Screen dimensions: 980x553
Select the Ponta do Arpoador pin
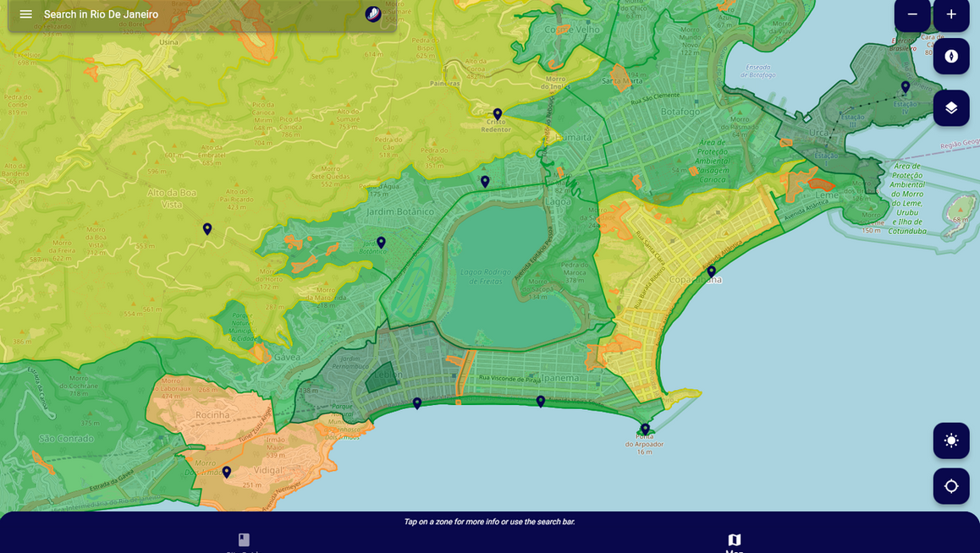pyautogui.click(x=645, y=430)
